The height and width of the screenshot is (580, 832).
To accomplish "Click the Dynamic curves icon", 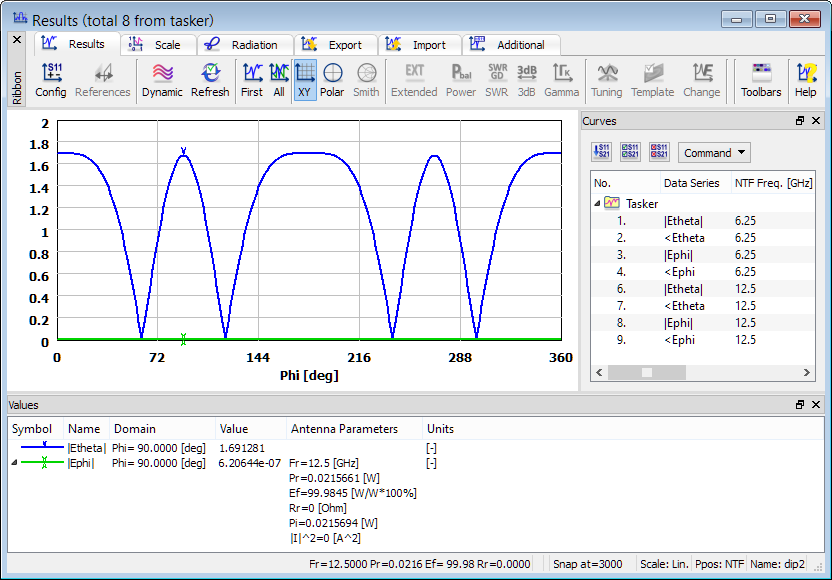I will (x=162, y=80).
